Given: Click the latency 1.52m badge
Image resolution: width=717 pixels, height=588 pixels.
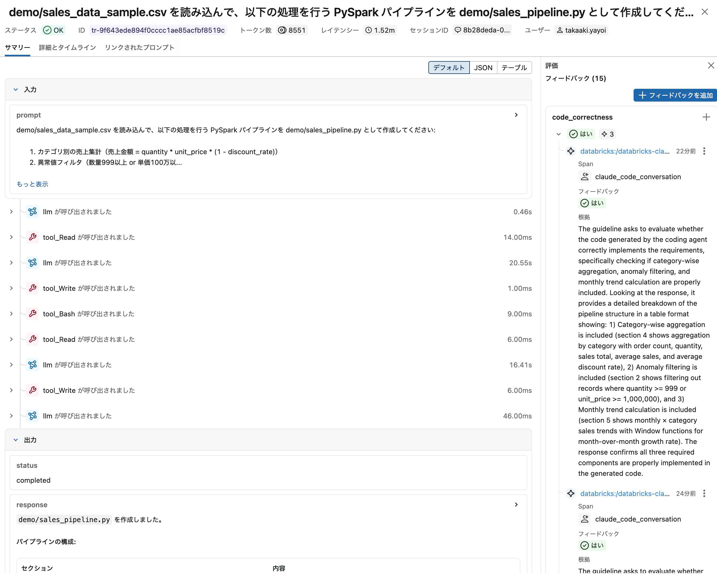Looking at the screenshot, I should (x=380, y=30).
